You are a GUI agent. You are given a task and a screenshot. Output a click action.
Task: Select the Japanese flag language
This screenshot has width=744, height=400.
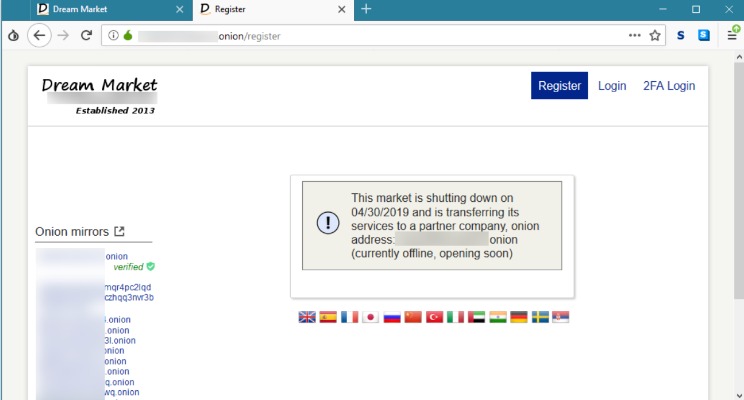click(x=370, y=317)
